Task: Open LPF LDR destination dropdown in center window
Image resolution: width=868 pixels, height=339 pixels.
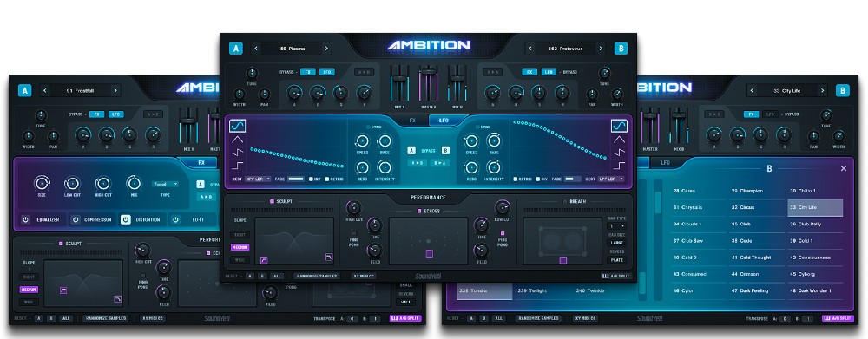Action: [611, 179]
